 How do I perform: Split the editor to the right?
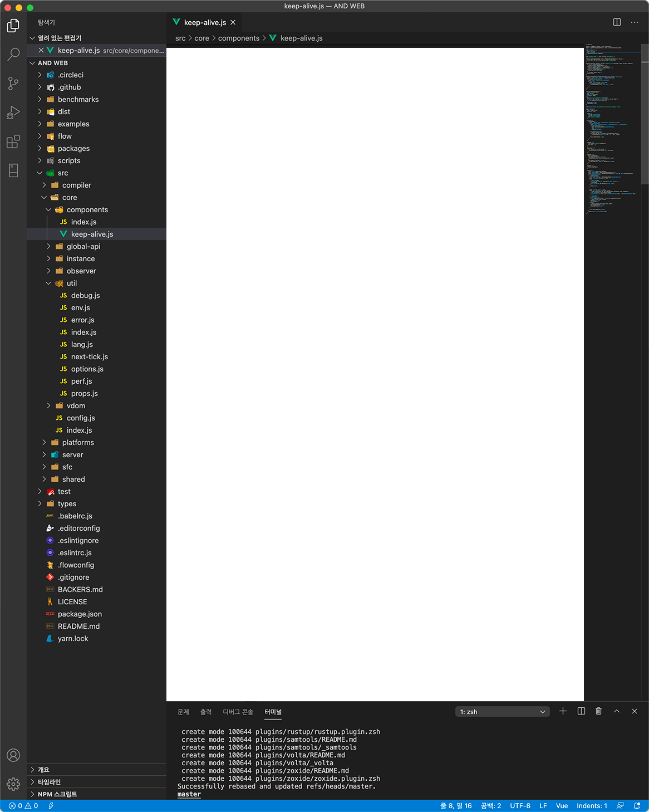(x=617, y=22)
